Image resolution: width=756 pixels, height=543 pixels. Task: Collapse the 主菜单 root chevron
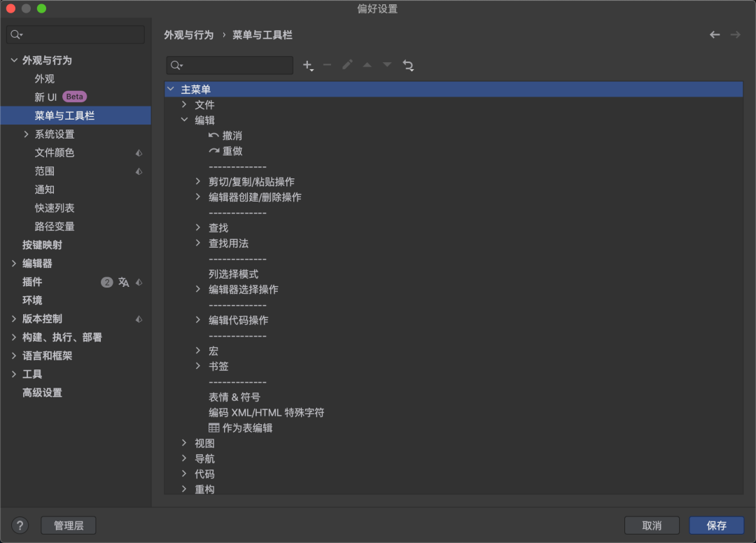coord(171,89)
